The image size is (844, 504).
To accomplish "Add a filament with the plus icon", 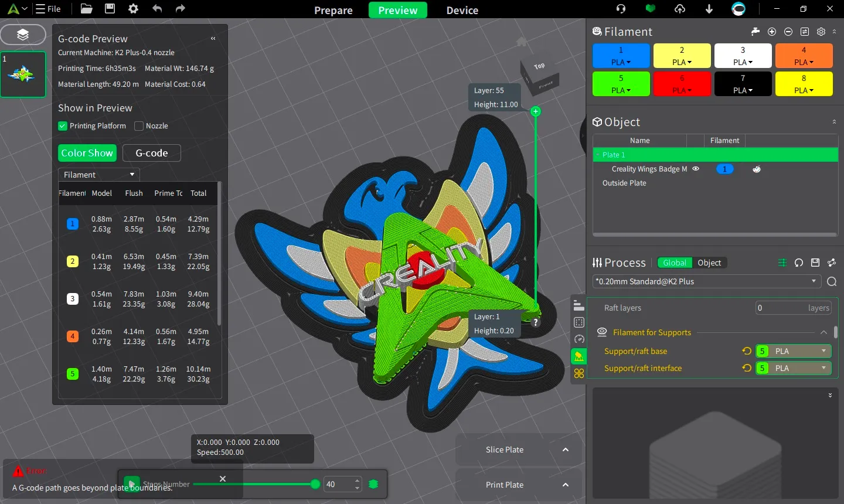I will click(x=772, y=32).
